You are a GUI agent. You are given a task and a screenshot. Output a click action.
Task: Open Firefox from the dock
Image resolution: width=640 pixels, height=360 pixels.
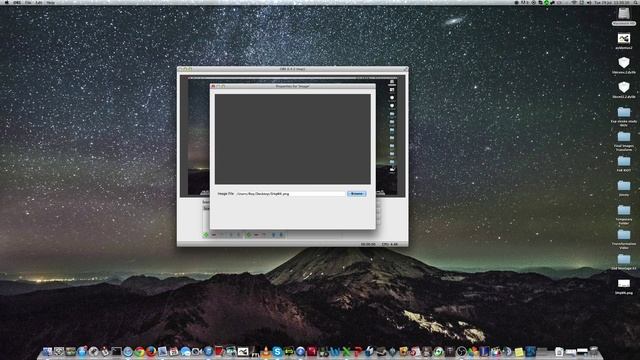click(x=151, y=351)
